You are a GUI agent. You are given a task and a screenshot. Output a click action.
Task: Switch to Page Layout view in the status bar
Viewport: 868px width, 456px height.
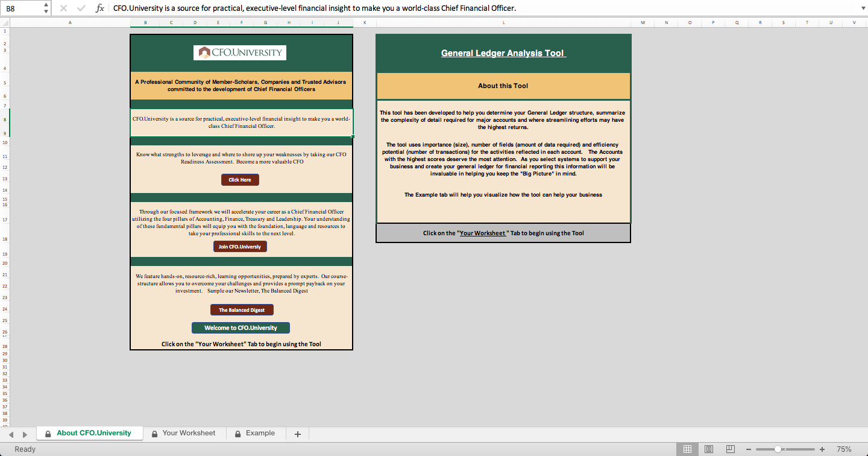pyautogui.click(x=709, y=449)
